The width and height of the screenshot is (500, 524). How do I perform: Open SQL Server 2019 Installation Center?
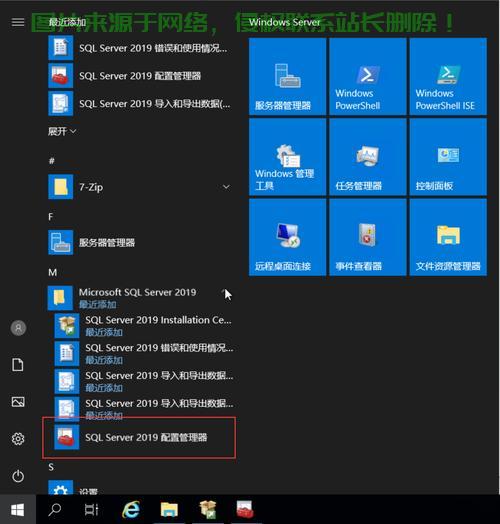point(144,325)
